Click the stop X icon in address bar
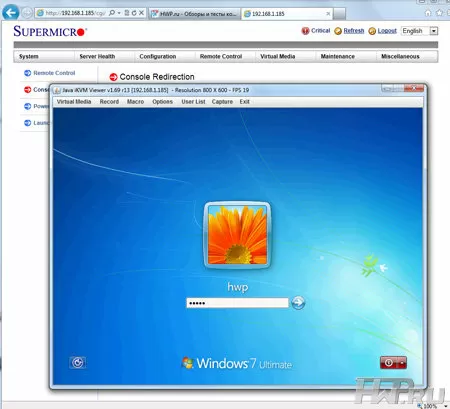This screenshot has width=450, height=409. [141, 13]
